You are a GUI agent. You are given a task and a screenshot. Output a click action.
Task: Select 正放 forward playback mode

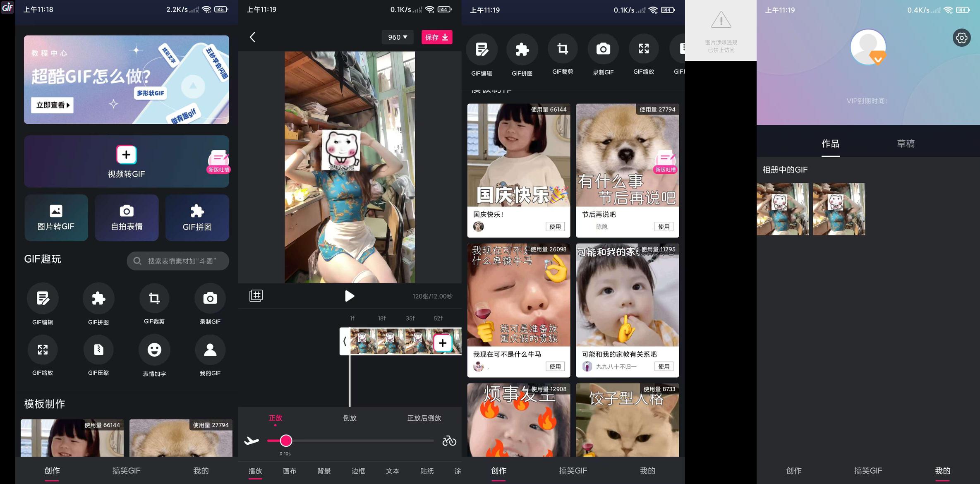[x=275, y=418]
